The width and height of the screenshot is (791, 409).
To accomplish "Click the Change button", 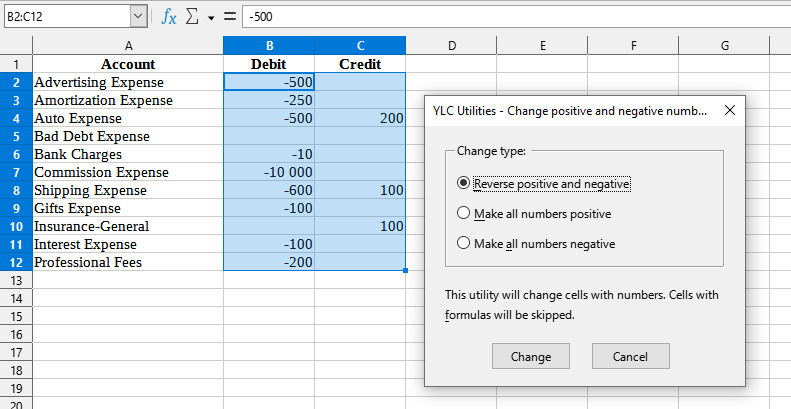I will [531, 357].
